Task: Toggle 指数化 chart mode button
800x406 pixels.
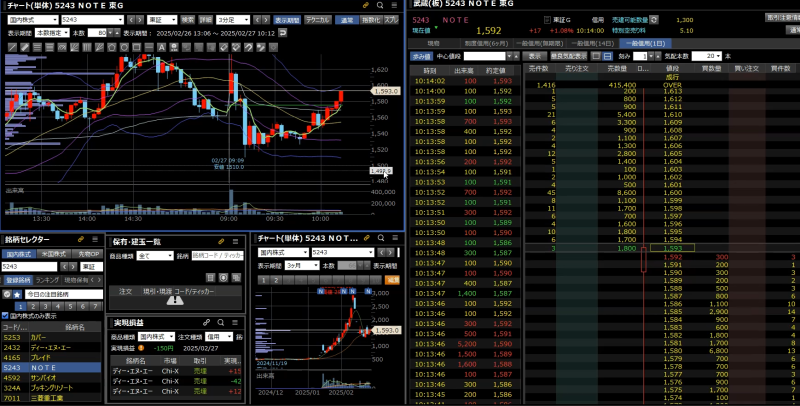Action: 371,20
